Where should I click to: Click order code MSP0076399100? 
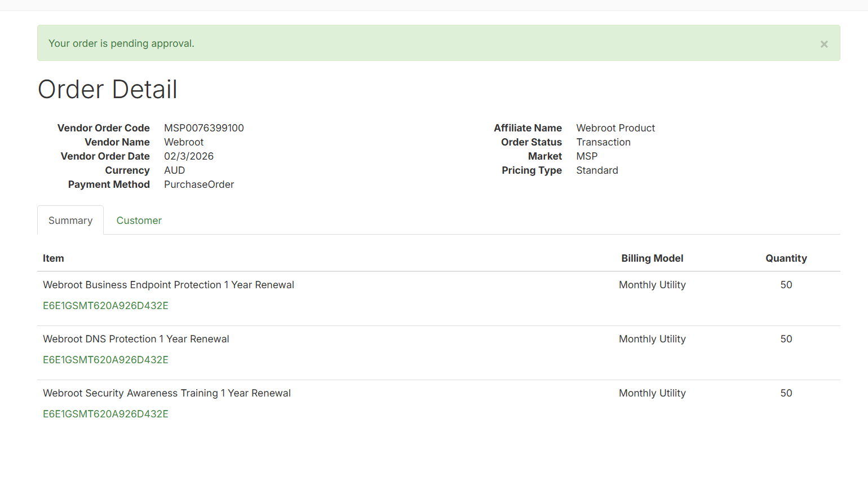coord(204,128)
